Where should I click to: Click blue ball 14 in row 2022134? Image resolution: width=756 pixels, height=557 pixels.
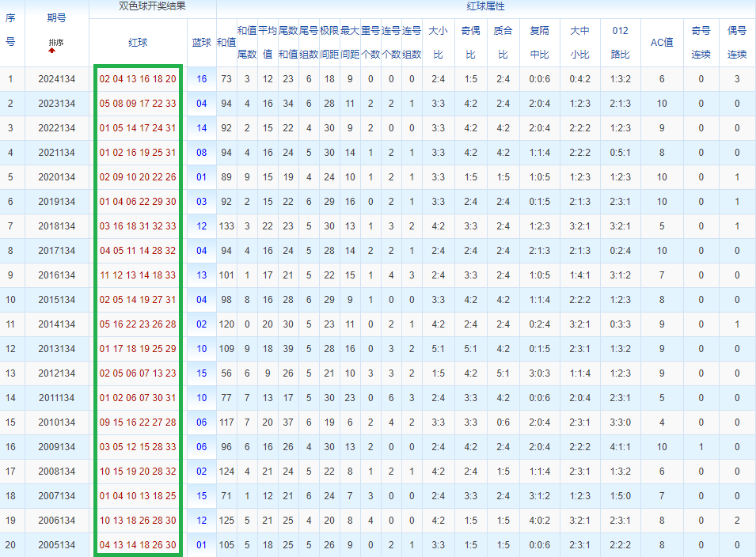[x=202, y=128]
